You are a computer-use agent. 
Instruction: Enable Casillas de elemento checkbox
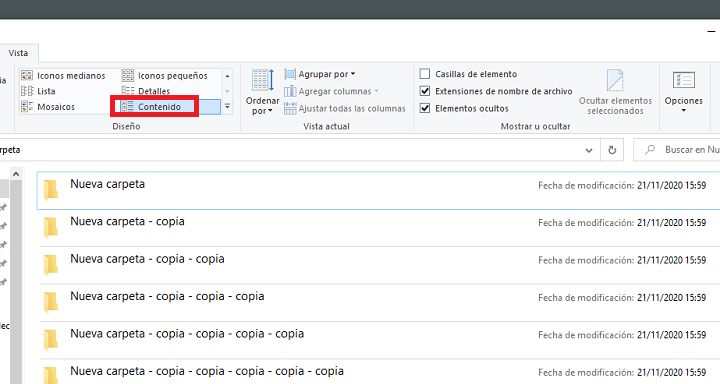(425, 74)
